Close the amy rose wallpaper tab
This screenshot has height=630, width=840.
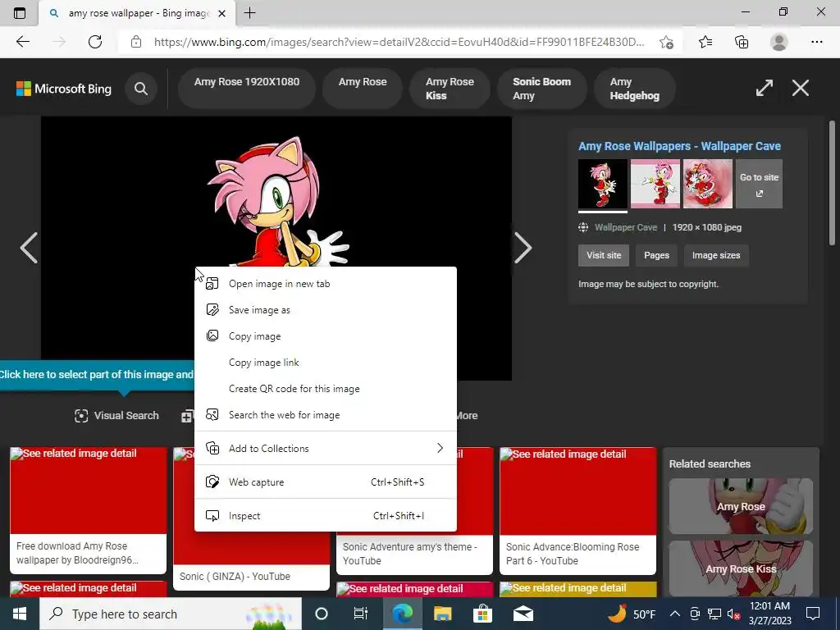tap(221, 13)
